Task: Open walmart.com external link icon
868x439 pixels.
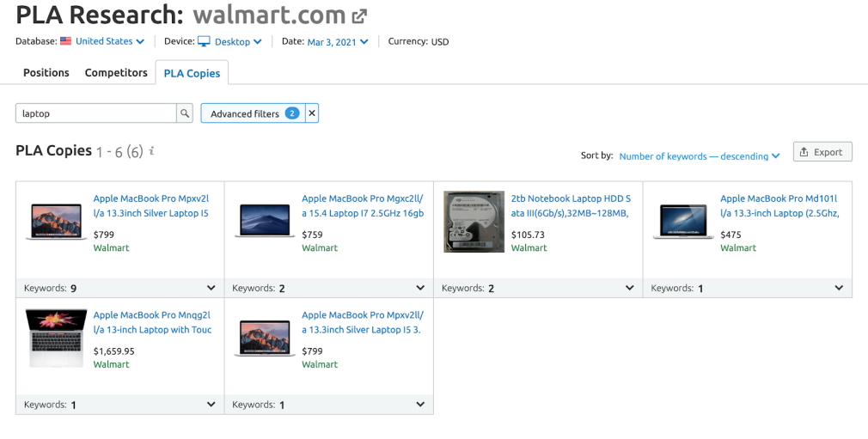Action: click(359, 15)
